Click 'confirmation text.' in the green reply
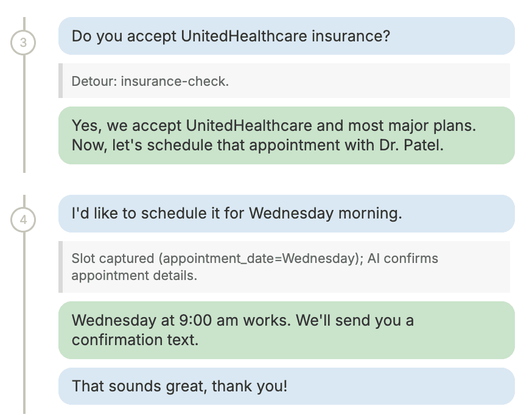 pos(135,340)
